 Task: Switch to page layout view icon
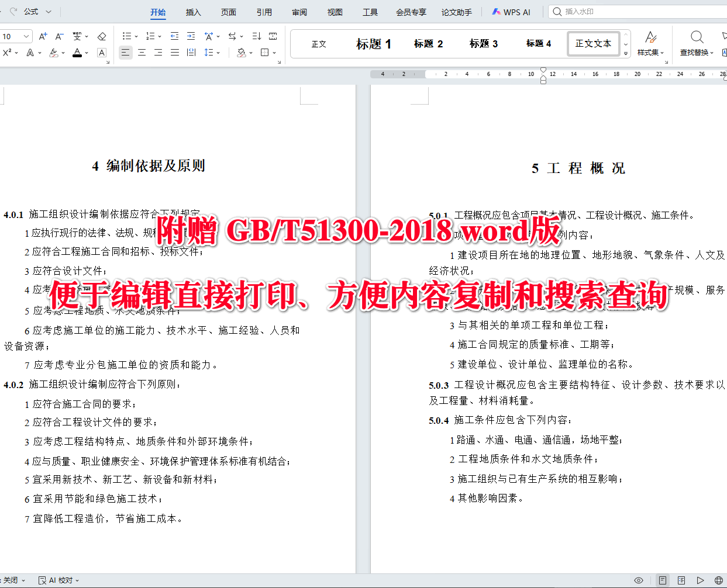663,580
